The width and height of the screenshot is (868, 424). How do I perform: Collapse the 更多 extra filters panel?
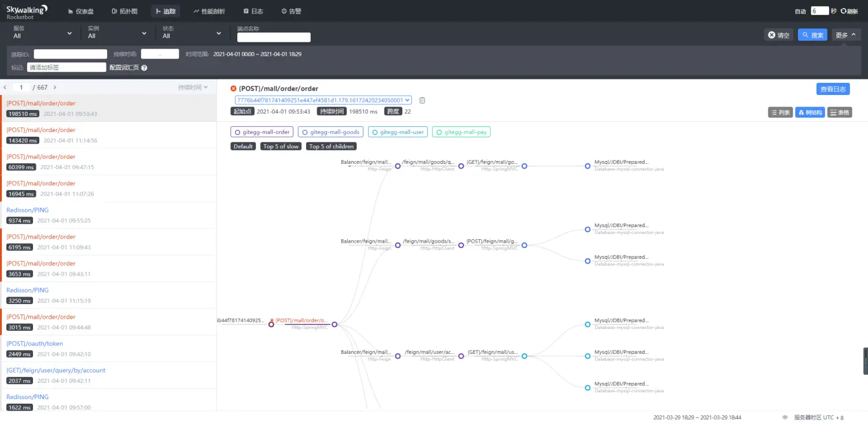coord(847,35)
